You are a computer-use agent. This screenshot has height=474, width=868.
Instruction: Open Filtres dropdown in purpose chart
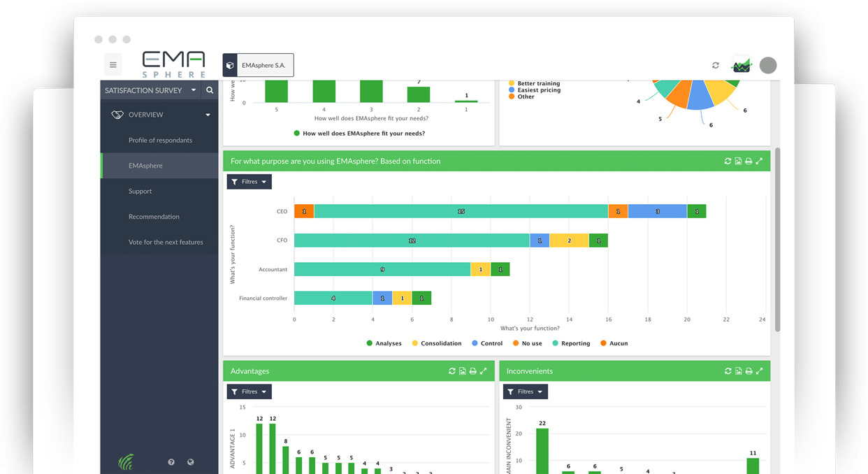click(x=249, y=182)
